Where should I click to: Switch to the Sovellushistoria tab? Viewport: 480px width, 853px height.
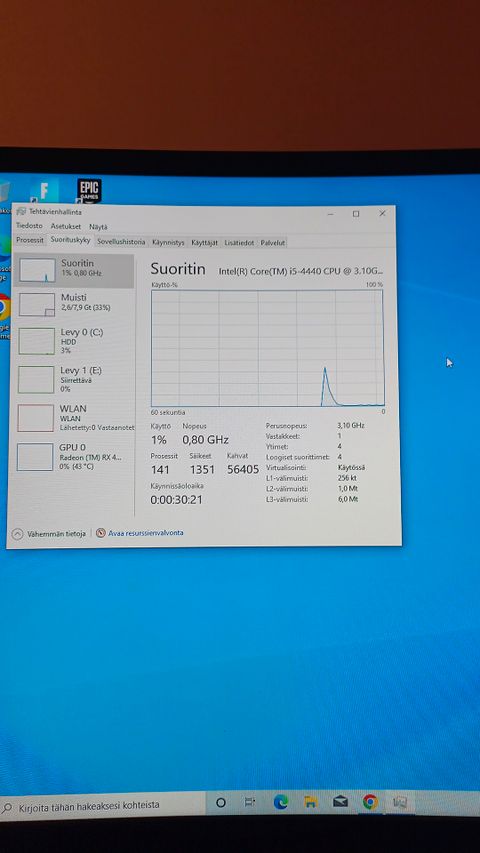pyautogui.click(x=121, y=242)
